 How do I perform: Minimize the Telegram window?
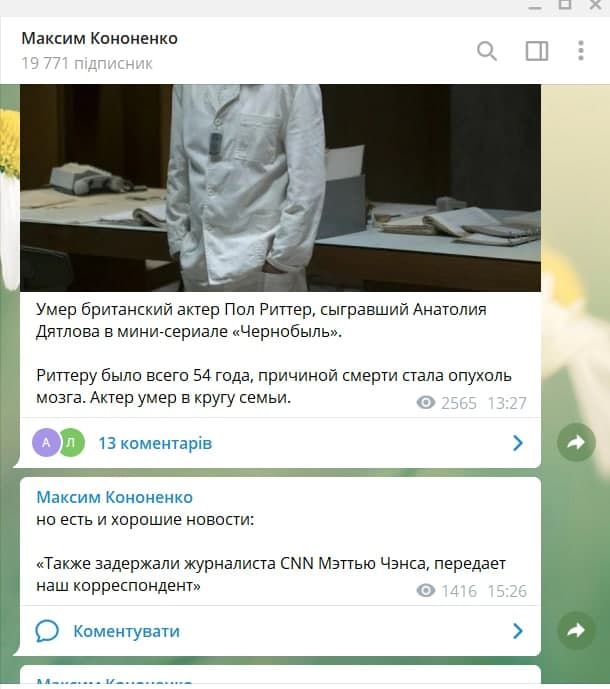coord(534,6)
